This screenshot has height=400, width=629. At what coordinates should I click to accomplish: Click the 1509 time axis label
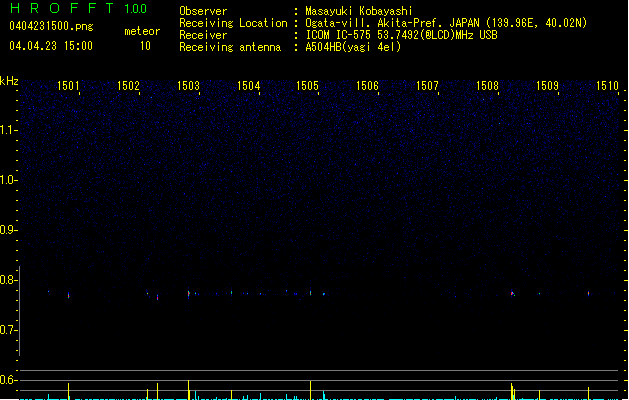pyautogui.click(x=547, y=86)
